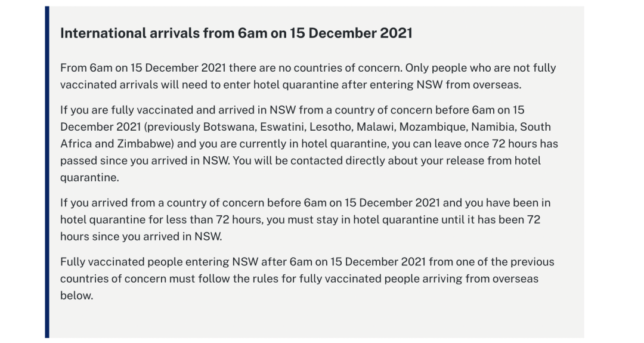Image resolution: width=644 pixels, height=343 pixels.
Task: Click the dark blue vertical bar on the callout
Action: click(47, 172)
